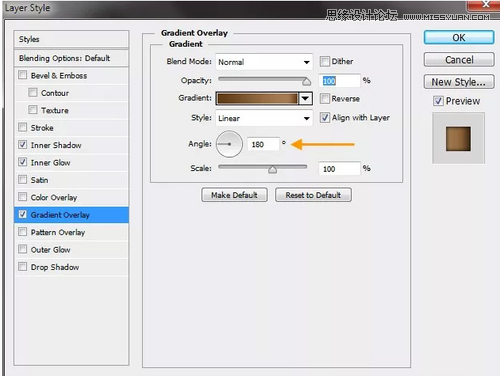Tick the Pattern Overlay checkbox
Image resolution: width=500 pixels, height=376 pixels.
point(22,232)
